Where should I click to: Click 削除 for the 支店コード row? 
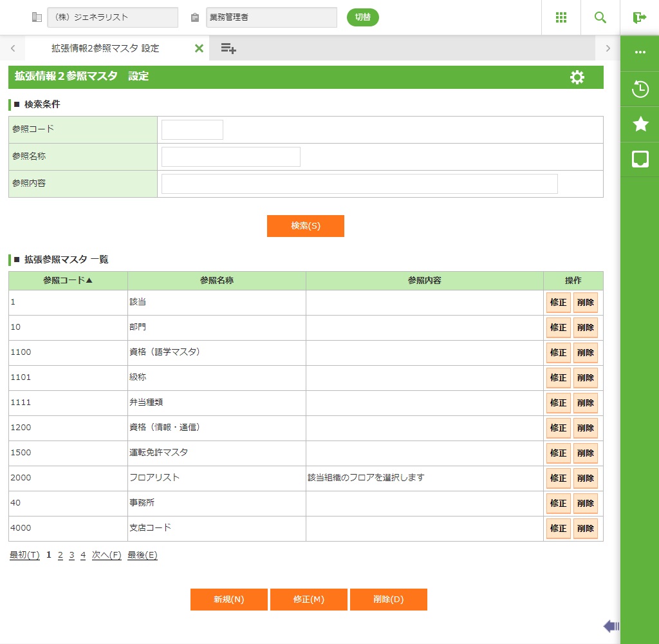tap(585, 529)
